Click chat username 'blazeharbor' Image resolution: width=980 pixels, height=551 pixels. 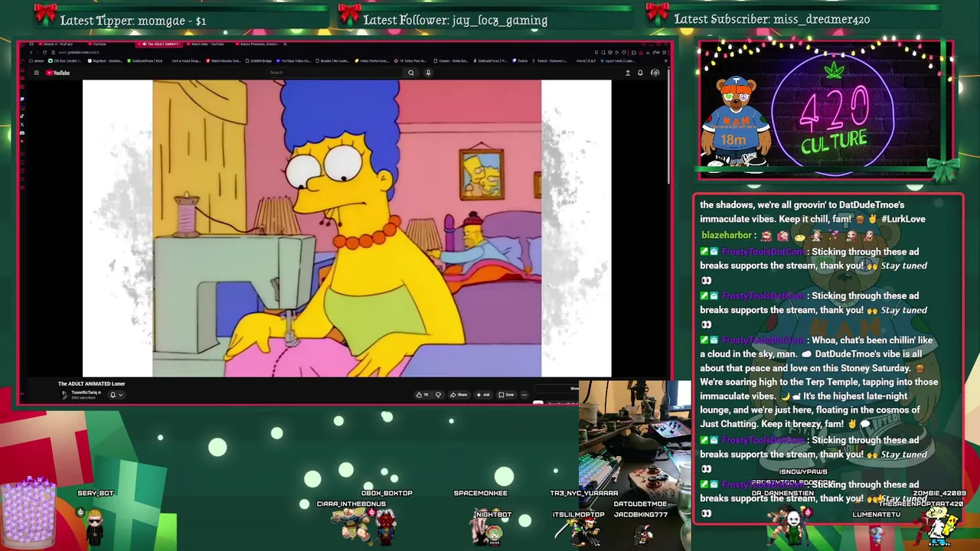[726, 236]
